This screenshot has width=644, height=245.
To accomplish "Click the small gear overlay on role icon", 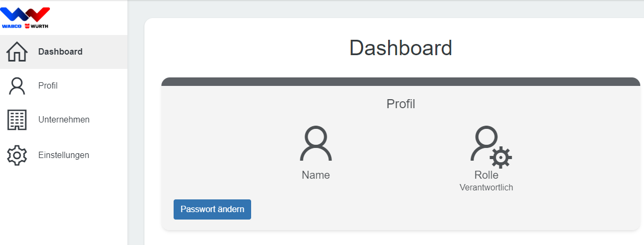I will tap(501, 157).
